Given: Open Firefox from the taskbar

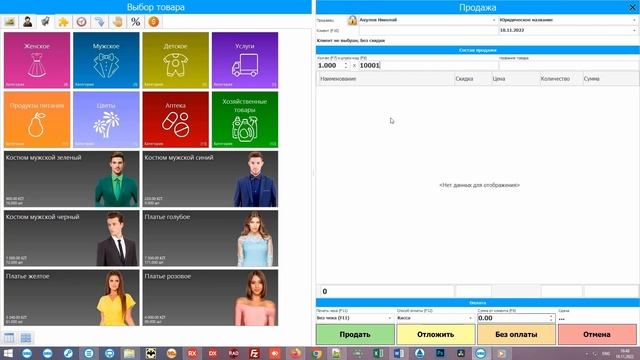Looking at the screenshot, I should pos(295,353).
